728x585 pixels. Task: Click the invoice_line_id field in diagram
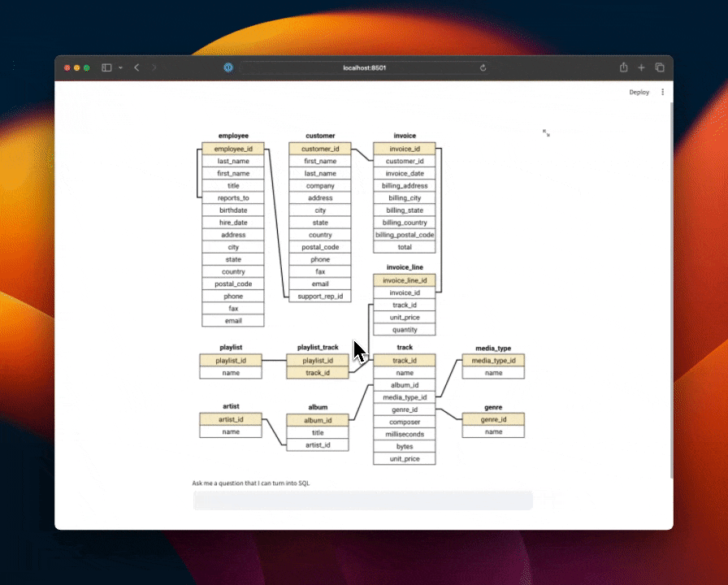404,279
